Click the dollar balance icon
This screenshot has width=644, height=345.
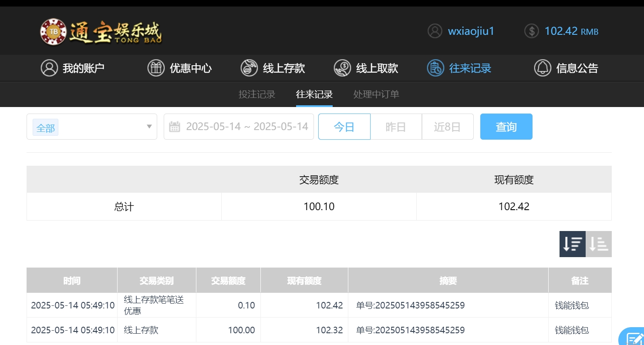[x=531, y=31]
